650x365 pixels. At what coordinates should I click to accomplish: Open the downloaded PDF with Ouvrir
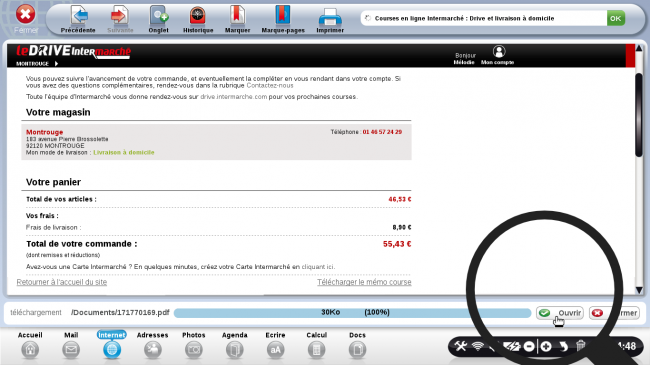click(560, 313)
